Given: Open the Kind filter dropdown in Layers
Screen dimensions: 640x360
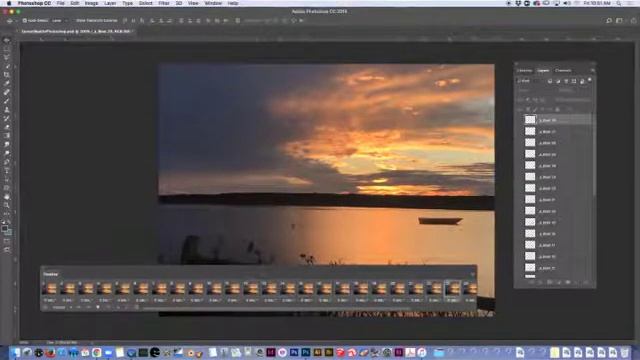Looking at the screenshot, I should tap(529, 81).
